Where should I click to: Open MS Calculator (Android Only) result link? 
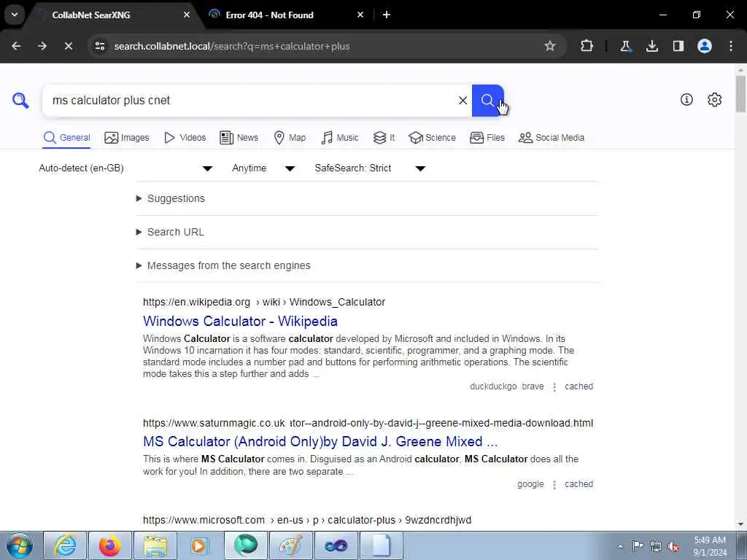pyautogui.click(x=320, y=441)
